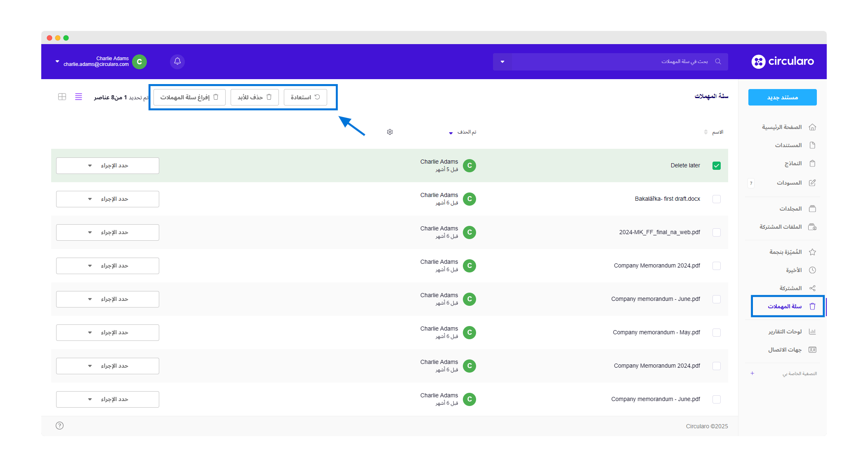Open the notifications bell
The height and width of the screenshot is (467, 868).
click(177, 61)
